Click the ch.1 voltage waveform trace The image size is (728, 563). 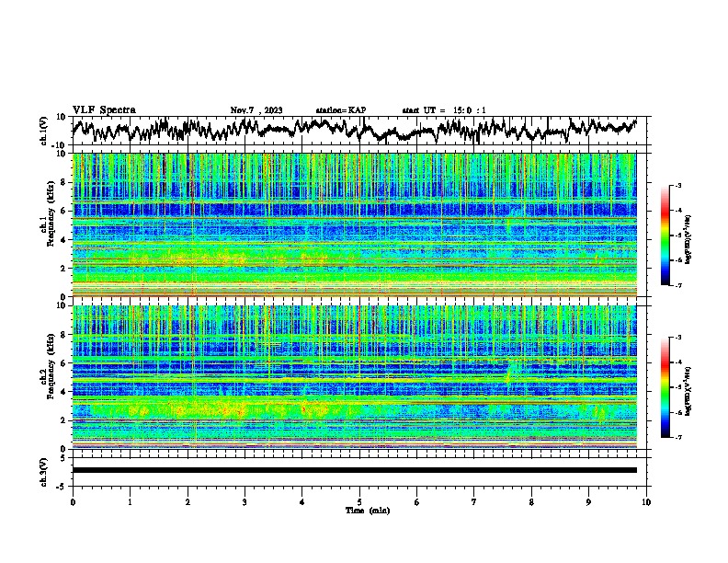point(354,130)
